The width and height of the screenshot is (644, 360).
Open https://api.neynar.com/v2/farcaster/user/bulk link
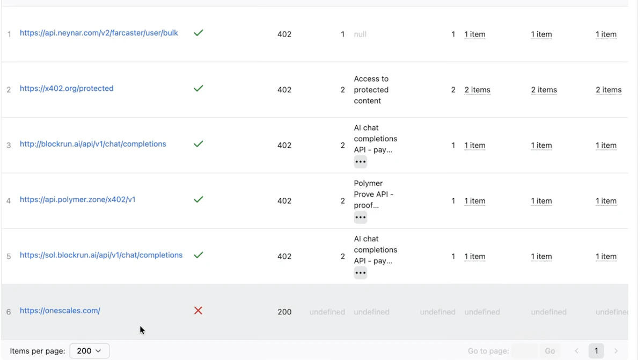99,33
